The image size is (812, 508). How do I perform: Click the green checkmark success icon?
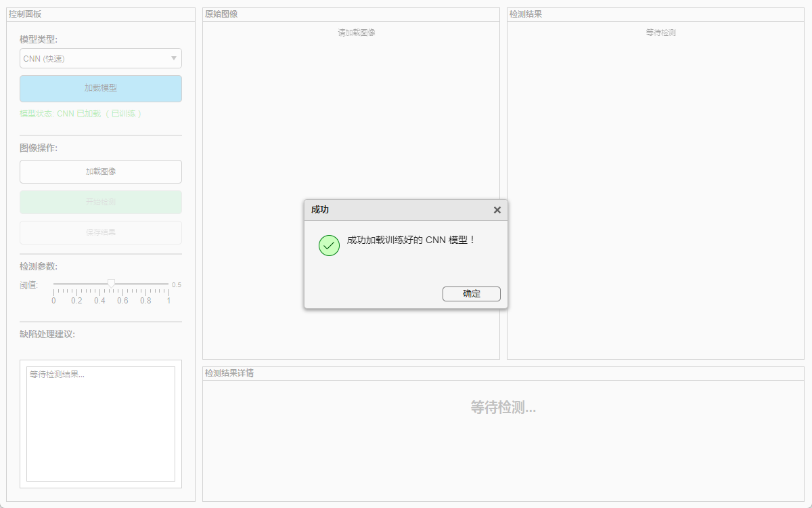point(329,245)
